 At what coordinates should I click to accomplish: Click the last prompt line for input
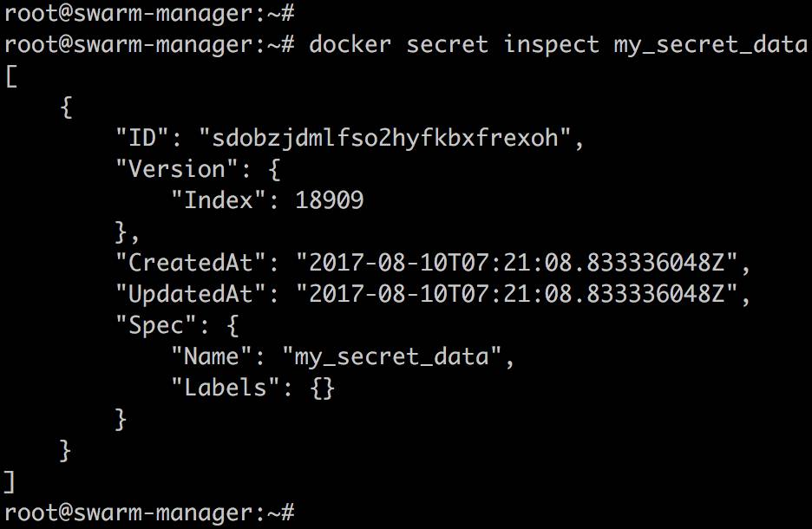point(149,513)
